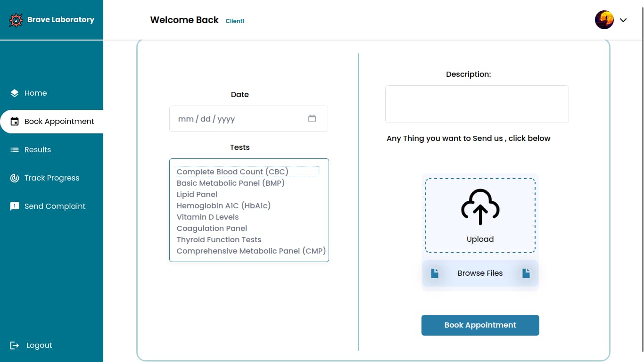The width and height of the screenshot is (644, 362).
Task: Go to Results from the sidebar
Action: (38, 149)
